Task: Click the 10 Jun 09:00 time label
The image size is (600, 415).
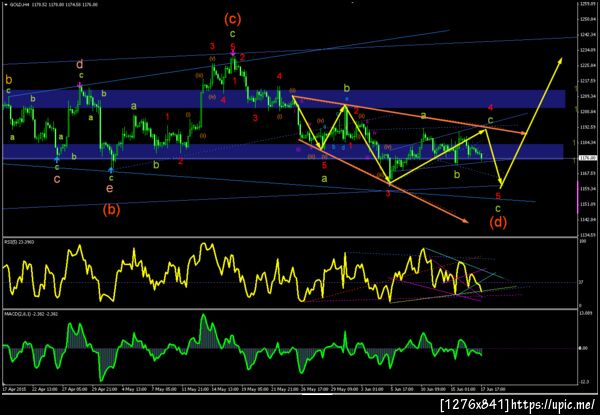Action: click(x=433, y=389)
